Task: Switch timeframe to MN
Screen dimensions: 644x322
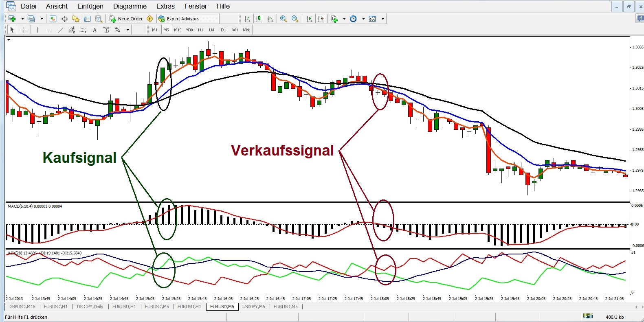Action: point(246,30)
